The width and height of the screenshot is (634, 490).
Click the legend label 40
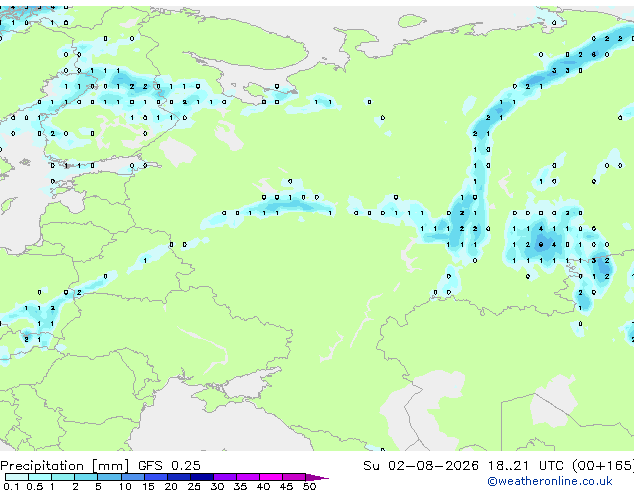[263, 486]
